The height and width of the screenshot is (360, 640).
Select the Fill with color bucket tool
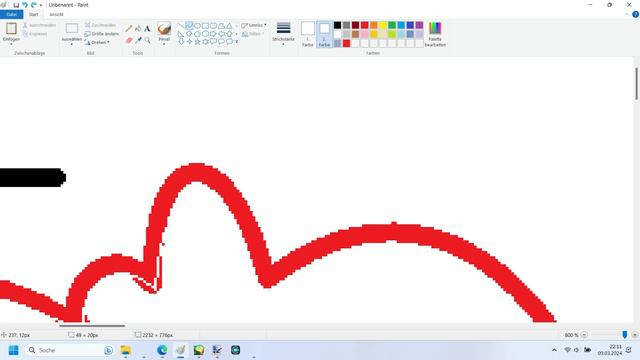[x=138, y=29]
